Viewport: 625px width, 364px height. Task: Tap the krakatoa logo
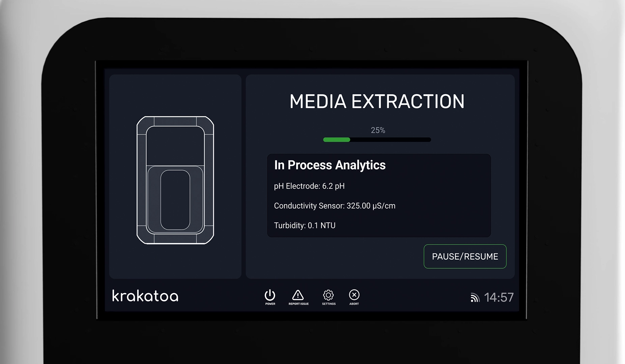pyautogui.click(x=144, y=297)
